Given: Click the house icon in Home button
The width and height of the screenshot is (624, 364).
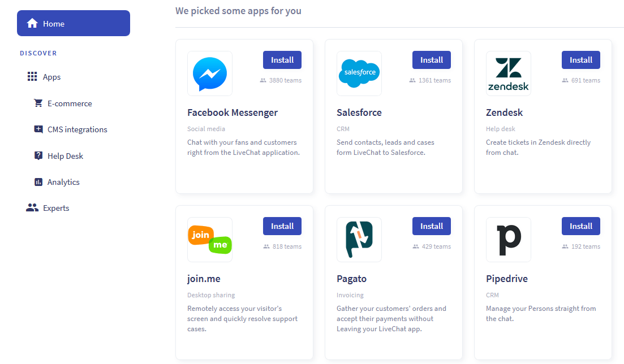Looking at the screenshot, I should (x=32, y=24).
